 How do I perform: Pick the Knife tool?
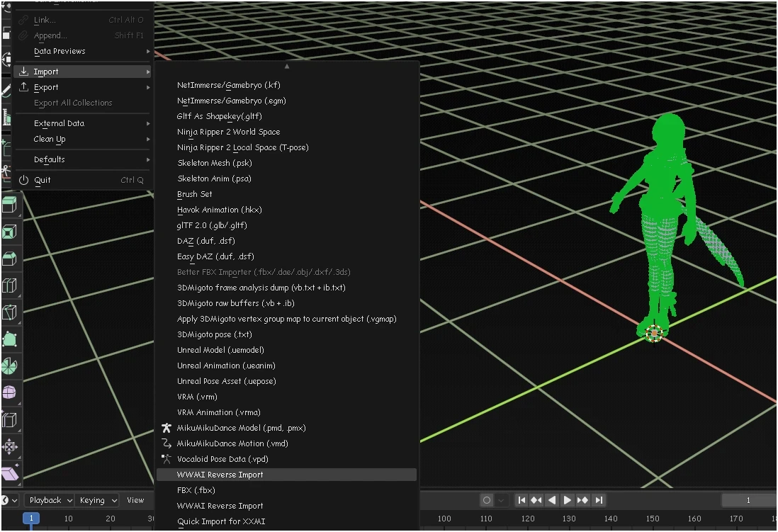pos(9,312)
